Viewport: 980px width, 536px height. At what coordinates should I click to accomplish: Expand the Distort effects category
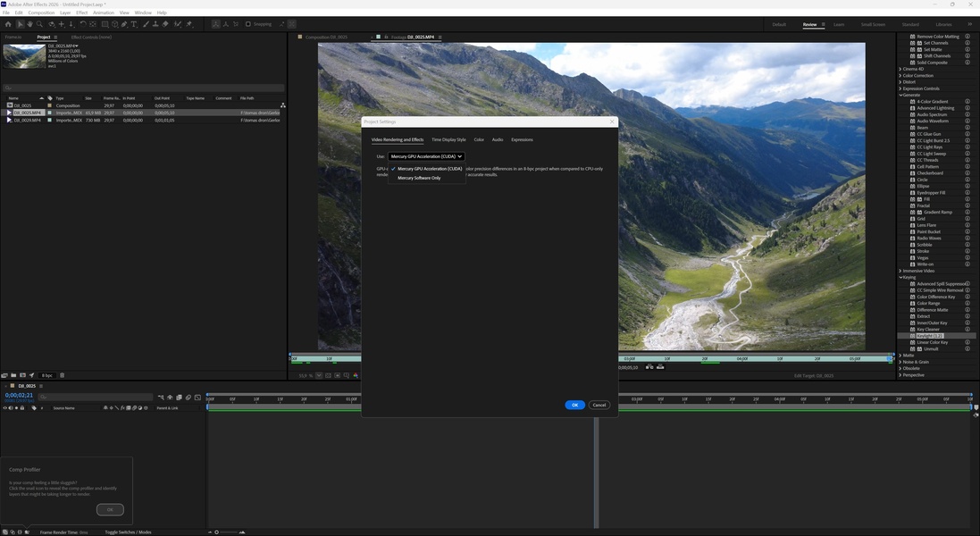[x=900, y=82]
